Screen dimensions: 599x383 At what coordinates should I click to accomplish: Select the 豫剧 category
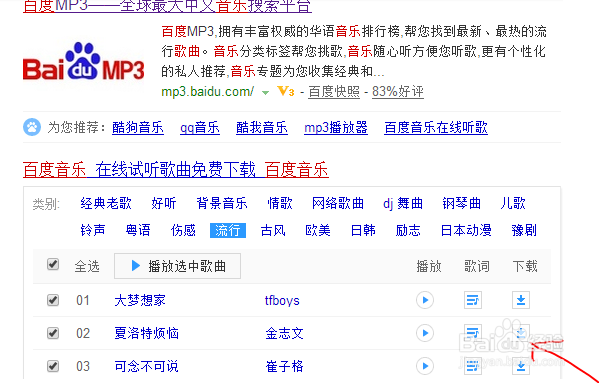524,230
